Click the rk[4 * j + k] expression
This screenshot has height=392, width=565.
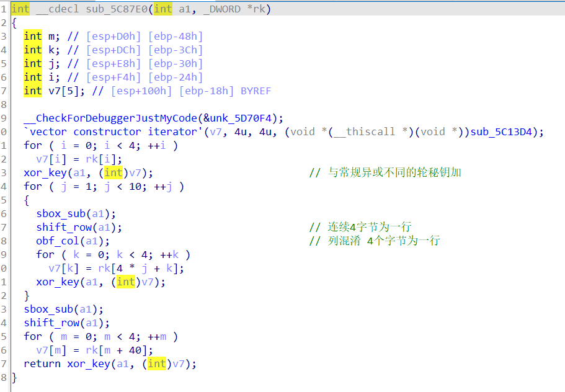coord(138,269)
